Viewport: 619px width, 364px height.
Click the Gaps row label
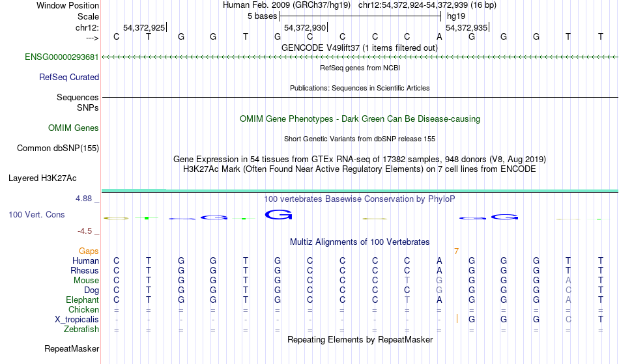pyautogui.click(x=89, y=251)
